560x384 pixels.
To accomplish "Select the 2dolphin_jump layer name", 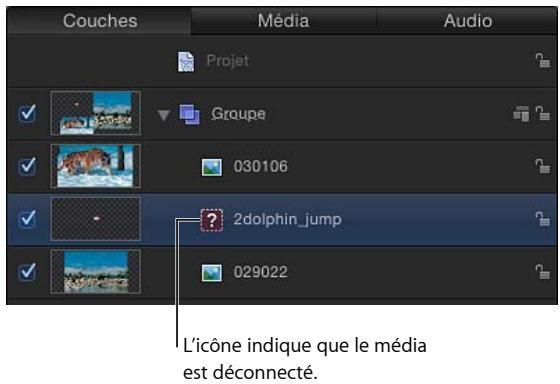I will click(x=287, y=219).
